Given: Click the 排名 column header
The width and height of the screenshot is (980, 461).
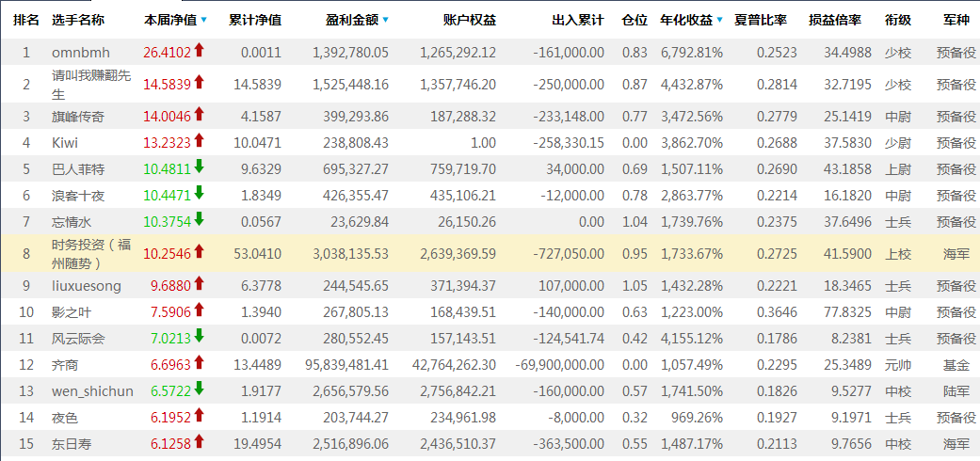Looking at the screenshot, I should click(x=26, y=21).
